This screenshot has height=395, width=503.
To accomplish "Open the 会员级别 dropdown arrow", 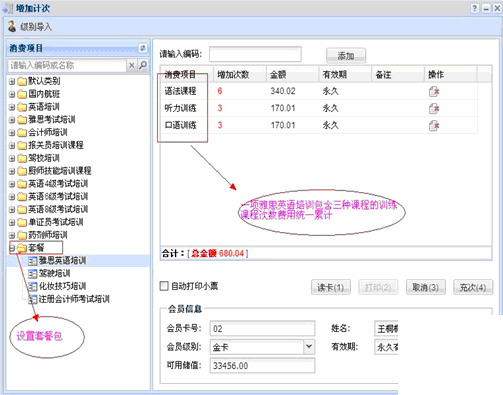I will 309,347.
